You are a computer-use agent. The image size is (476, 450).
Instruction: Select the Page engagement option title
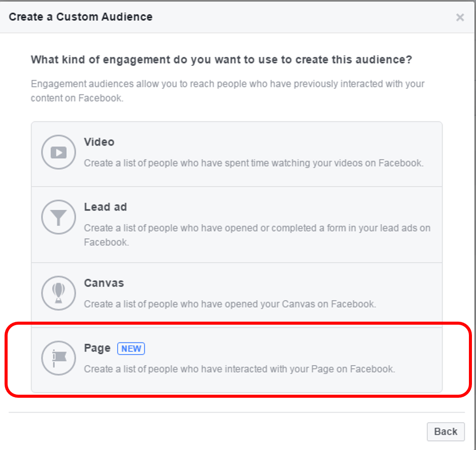[97, 348]
